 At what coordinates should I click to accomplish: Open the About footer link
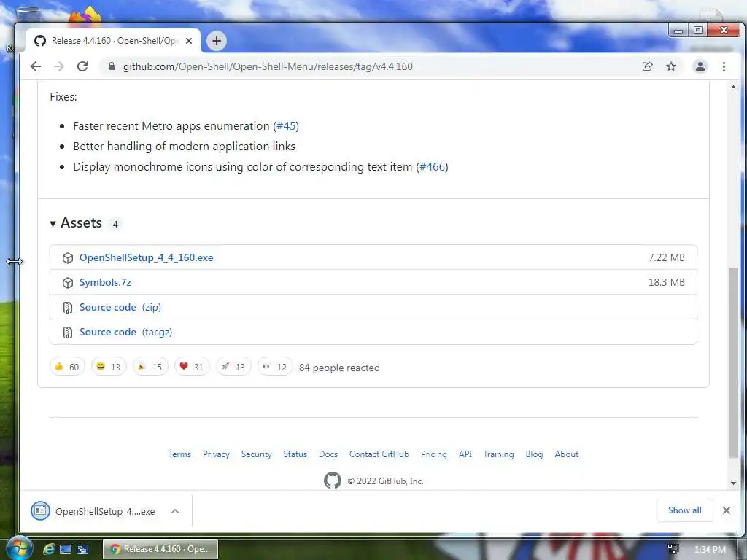click(x=566, y=454)
